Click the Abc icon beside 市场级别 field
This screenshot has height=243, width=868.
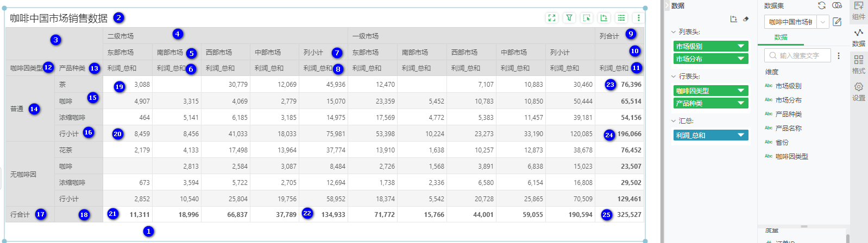(769, 86)
